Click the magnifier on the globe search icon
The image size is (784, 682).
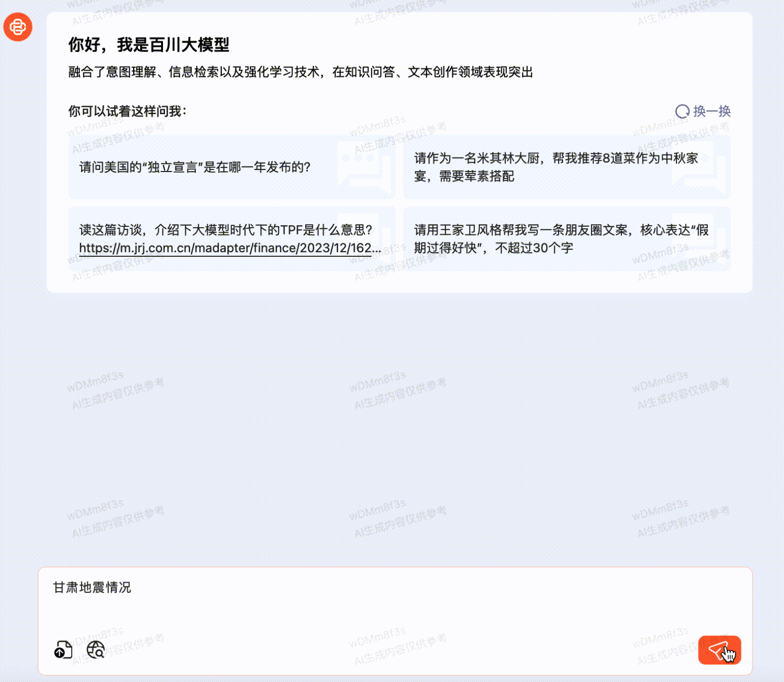click(x=100, y=654)
